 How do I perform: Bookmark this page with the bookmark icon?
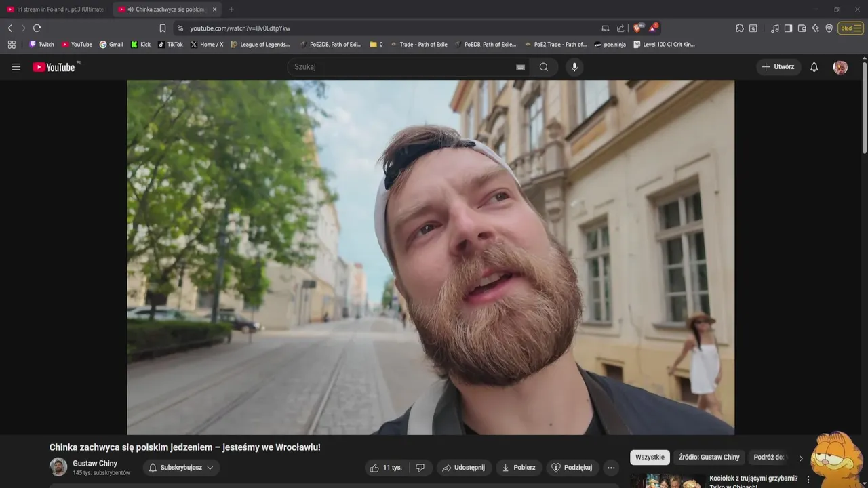point(163,28)
